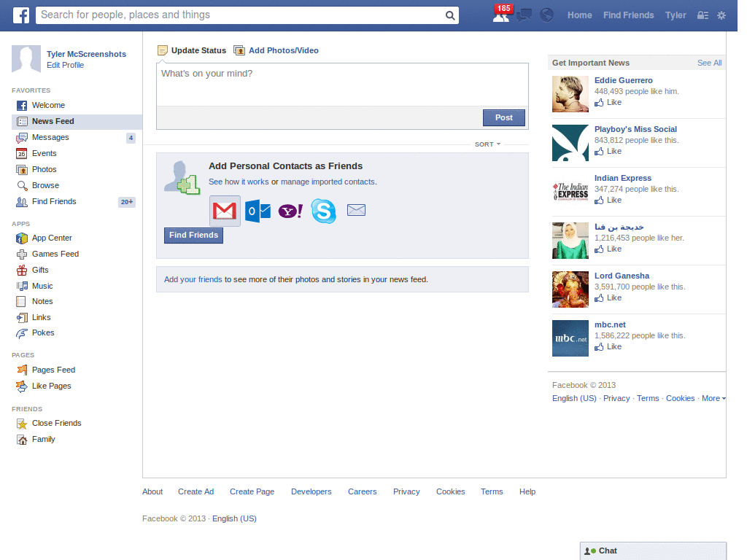Screen dimensions: 747x560
Task: Switch to Add Photos/Video tab
Action: (276, 50)
